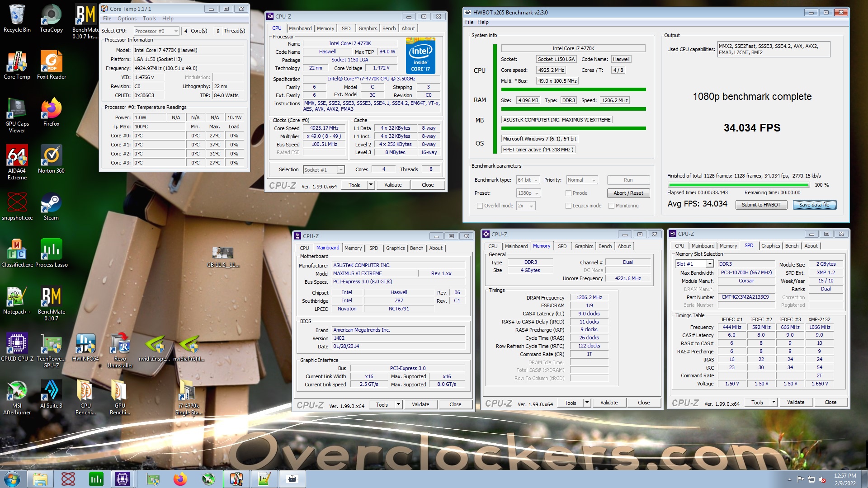Click Close in CPU-Z SPD window
This screenshot has height=488, width=868.
pos(830,402)
